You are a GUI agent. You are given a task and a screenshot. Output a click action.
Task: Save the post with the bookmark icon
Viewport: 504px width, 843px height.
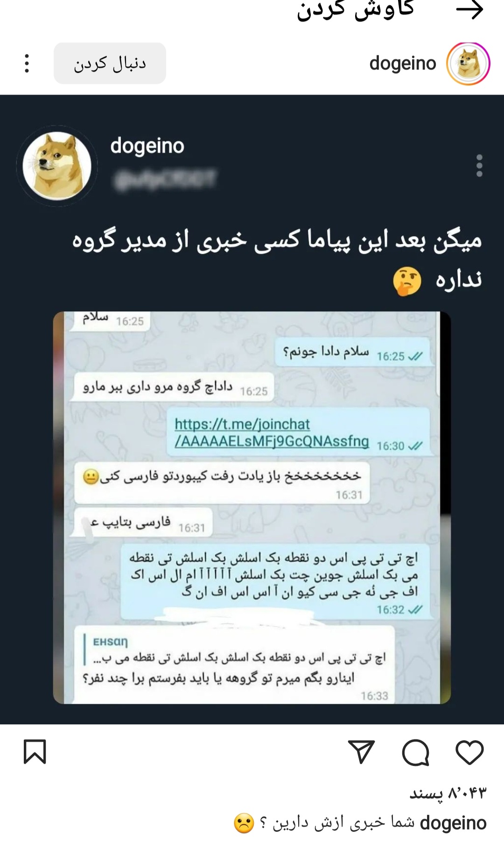pyautogui.click(x=35, y=752)
